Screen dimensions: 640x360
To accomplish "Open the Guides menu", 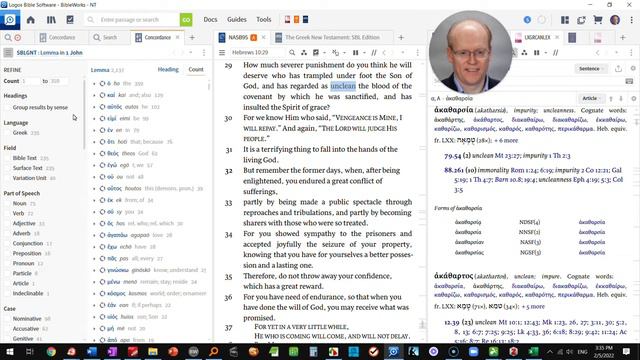I will point(237,20).
